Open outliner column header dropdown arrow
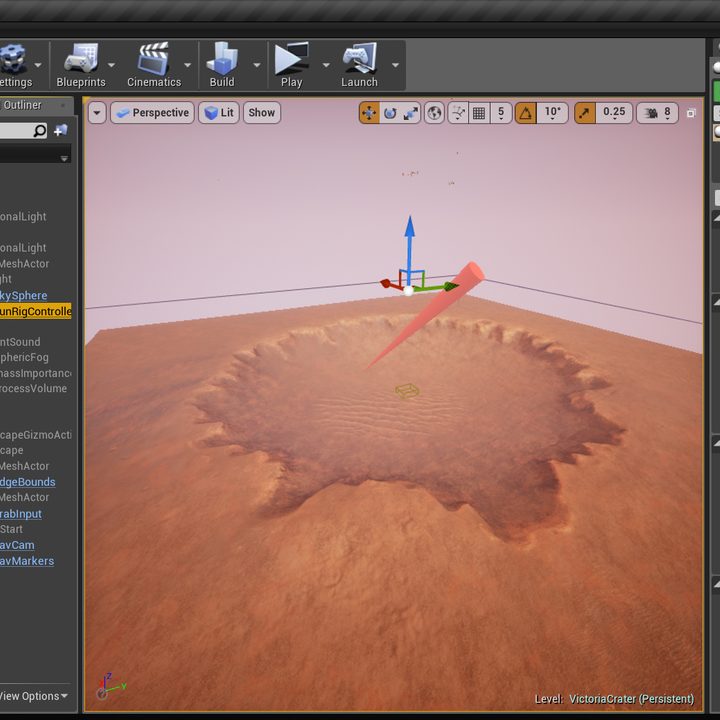720x720 pixels. click(64, 159)
